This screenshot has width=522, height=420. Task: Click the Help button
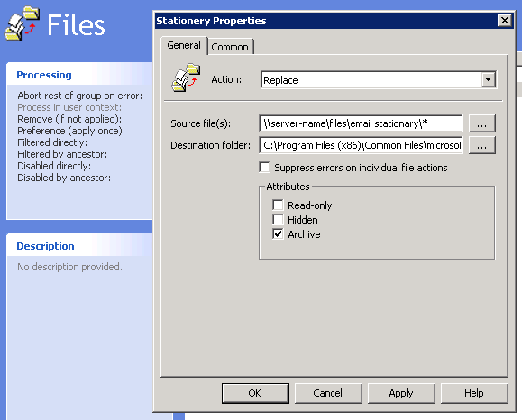pyautogui.click(x=474, y=393)
